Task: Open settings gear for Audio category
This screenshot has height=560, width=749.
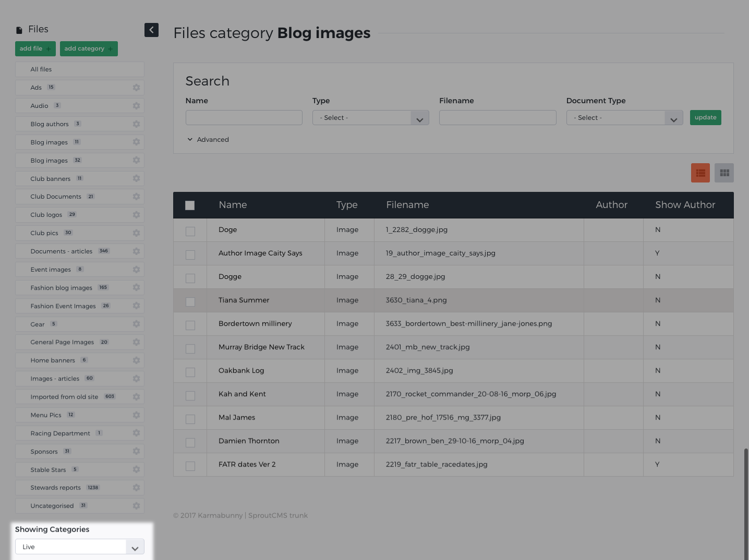Action: 136,106
